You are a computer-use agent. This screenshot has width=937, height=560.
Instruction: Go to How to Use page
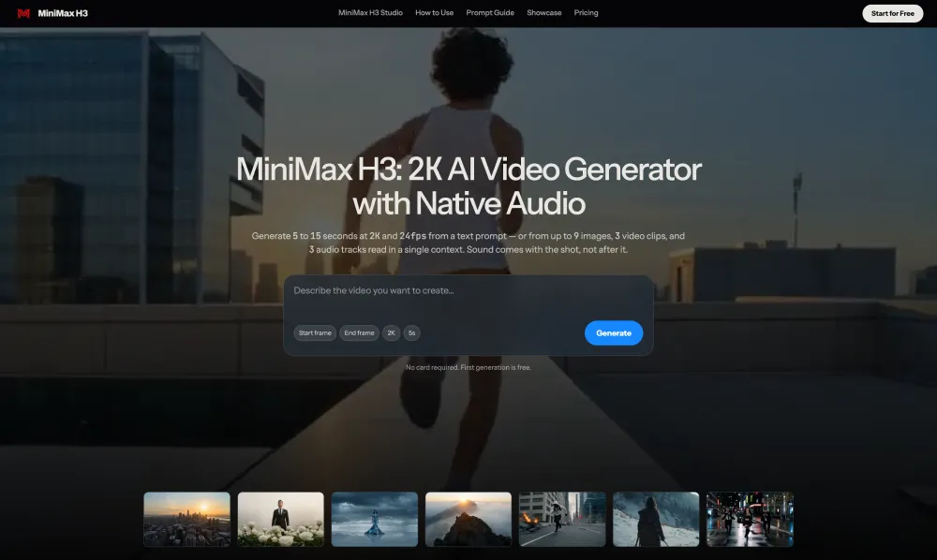tap(435, 12)
